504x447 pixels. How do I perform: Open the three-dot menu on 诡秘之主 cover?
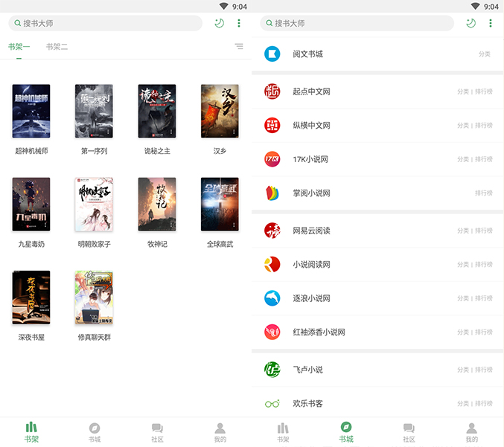click(x=171, y=132)
